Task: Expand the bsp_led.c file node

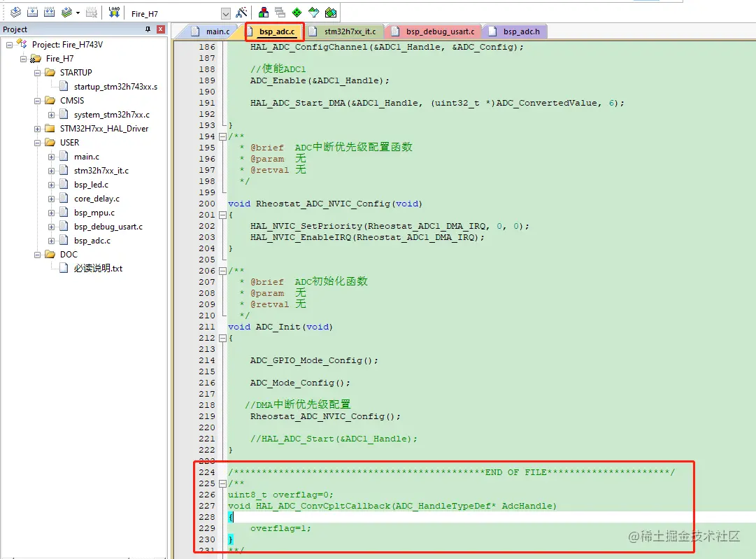Action: coord(51,185)
